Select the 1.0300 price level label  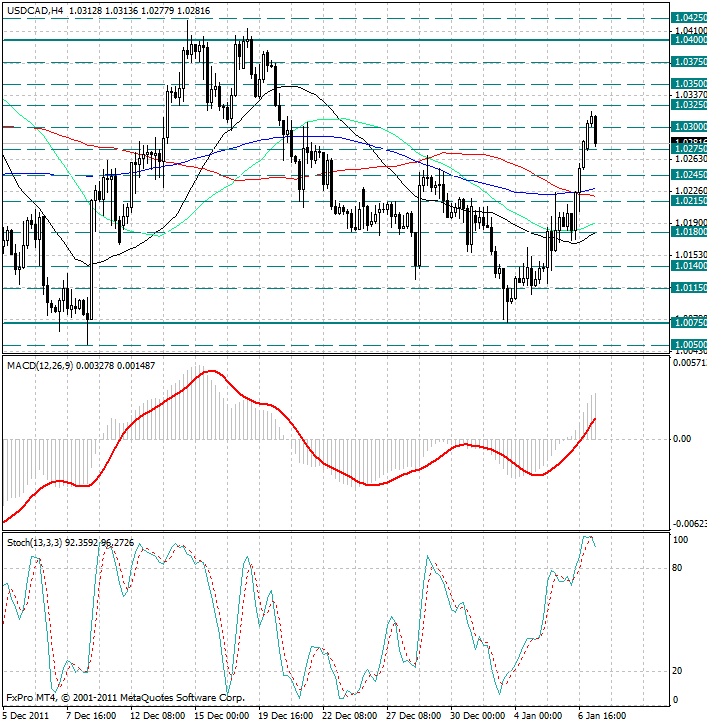pos(689,127)
